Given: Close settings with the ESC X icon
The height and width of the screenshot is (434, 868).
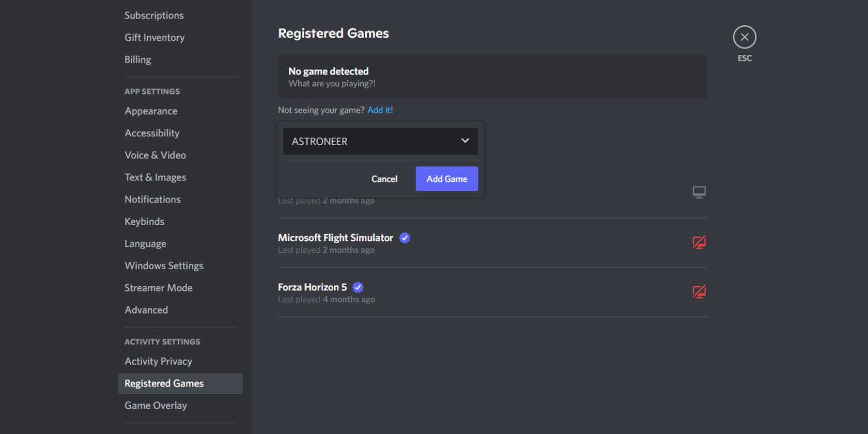Looking at the screenshot, I should pos(744,37).
